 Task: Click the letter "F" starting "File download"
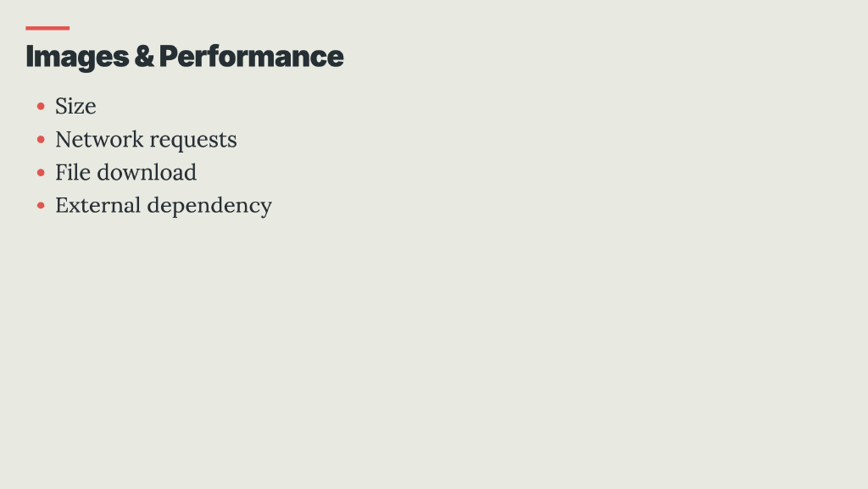tap(61, 173)
